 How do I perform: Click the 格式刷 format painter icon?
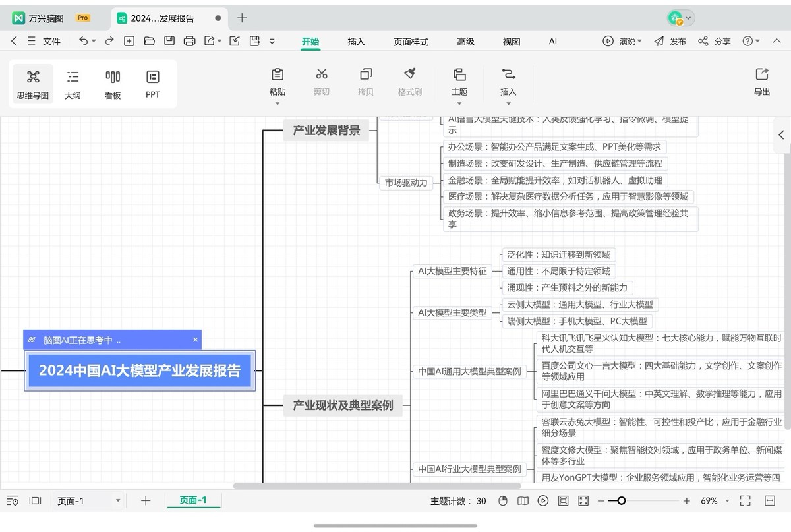click(409, 74)
